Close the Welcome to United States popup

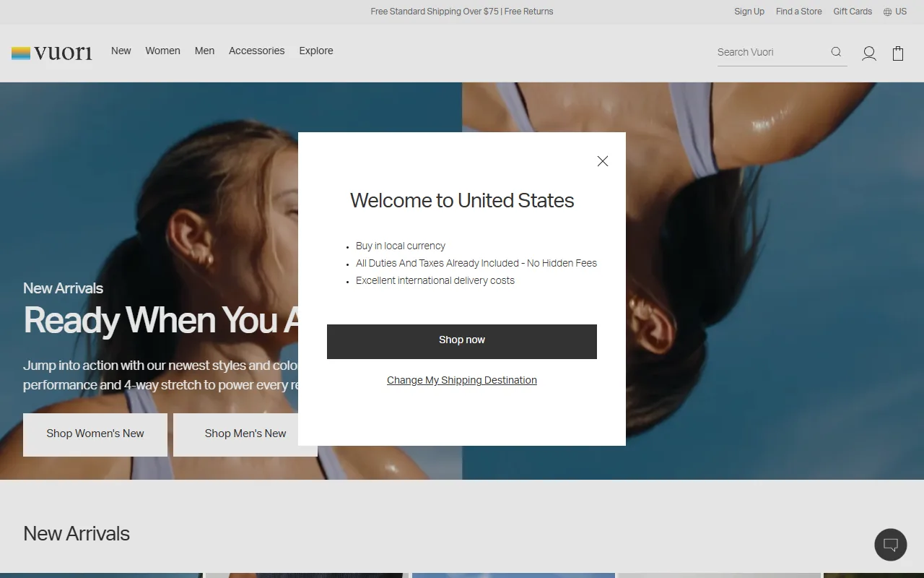pos(603,161)
